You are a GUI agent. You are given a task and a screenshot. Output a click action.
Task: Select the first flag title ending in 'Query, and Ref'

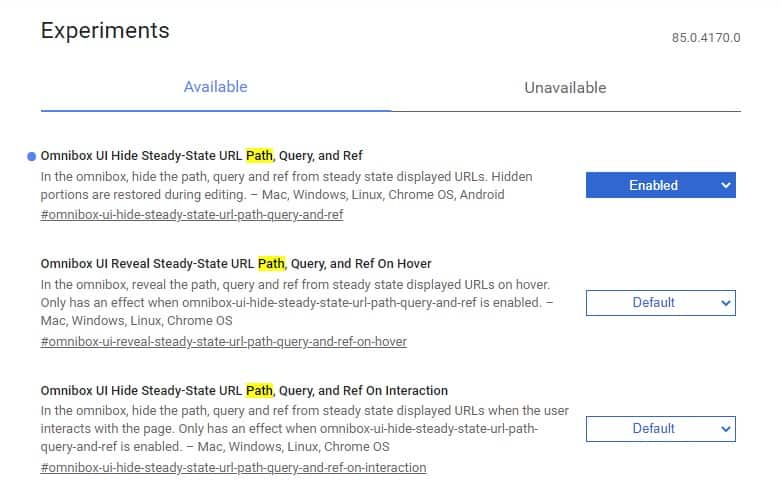tap(201, 156)
